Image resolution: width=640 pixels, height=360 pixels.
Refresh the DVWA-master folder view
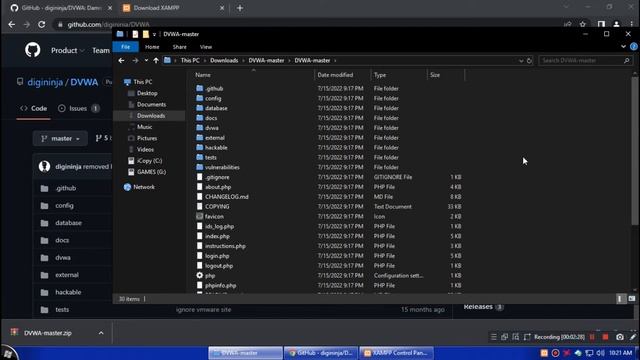click(529, 60)
